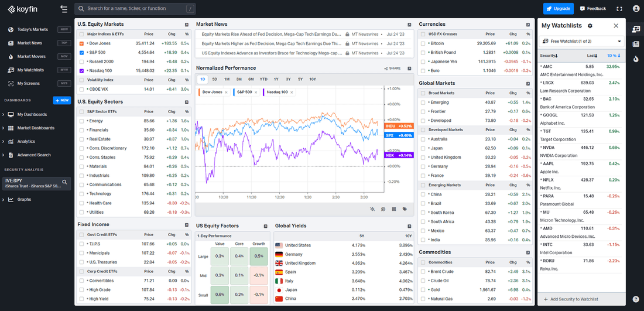The height and width of the screenshot is (311, 644).
Task: Select the YTD chart range tab
Action: point(263,79)
